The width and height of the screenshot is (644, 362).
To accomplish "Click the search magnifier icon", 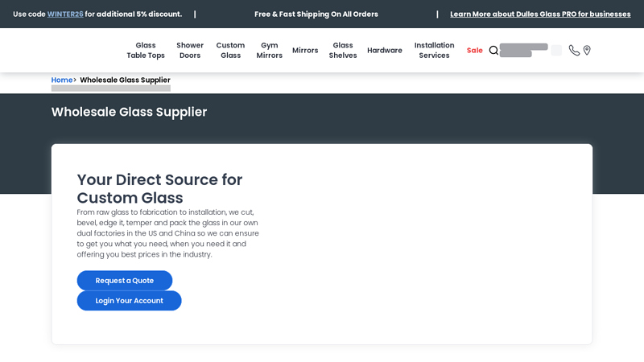I will pyautogui.click(x=493, y=51).
